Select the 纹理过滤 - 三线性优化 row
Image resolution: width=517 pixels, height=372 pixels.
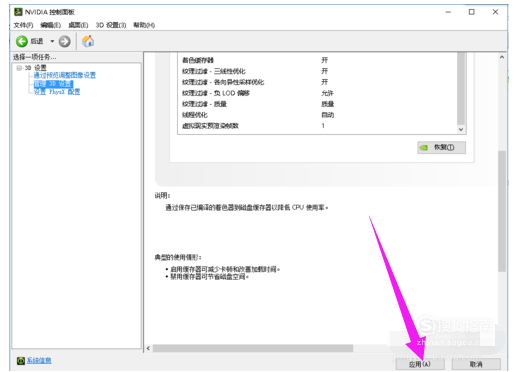pos(318,71)
